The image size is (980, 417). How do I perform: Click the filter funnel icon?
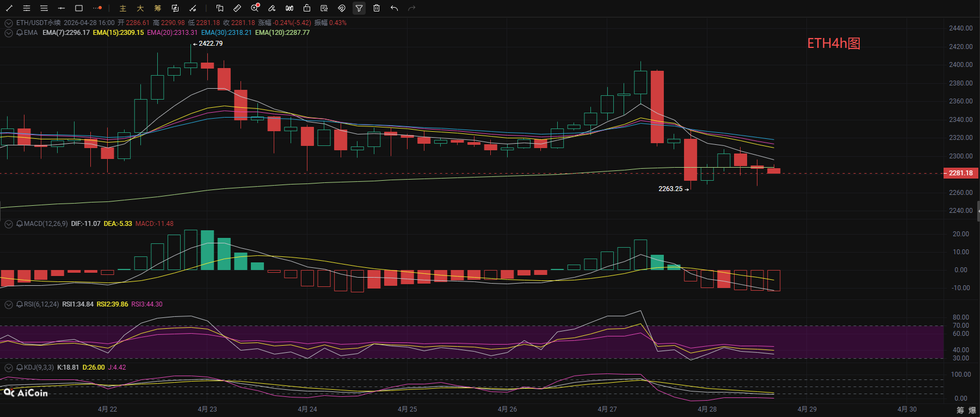coord(359,8)
